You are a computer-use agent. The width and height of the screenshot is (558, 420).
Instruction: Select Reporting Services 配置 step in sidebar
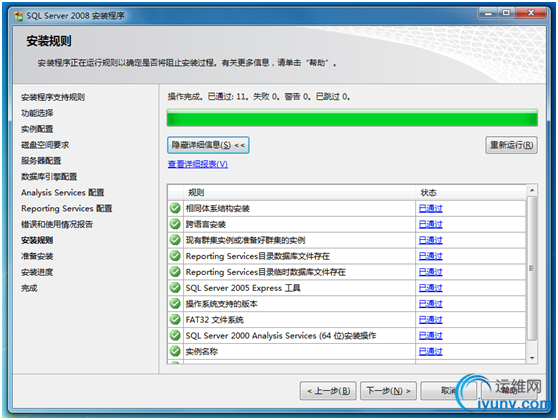pos(67,209)
